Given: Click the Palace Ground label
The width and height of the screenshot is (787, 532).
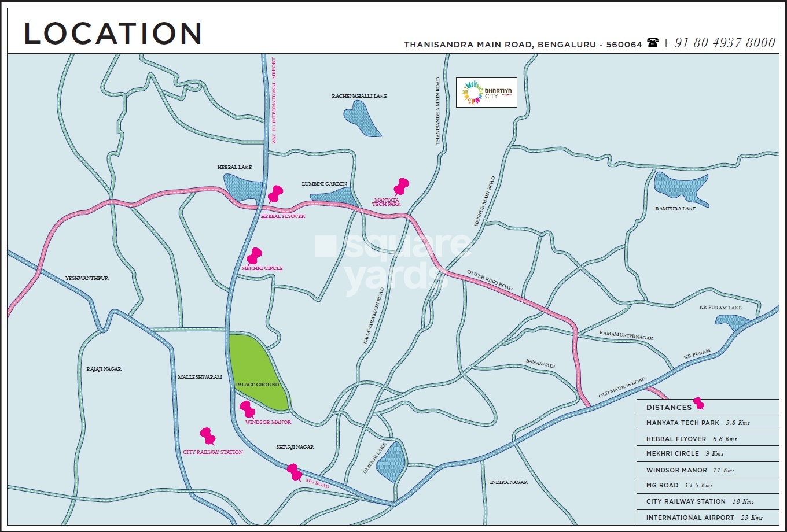Looking at the screenshot, I should pos(258,385).
